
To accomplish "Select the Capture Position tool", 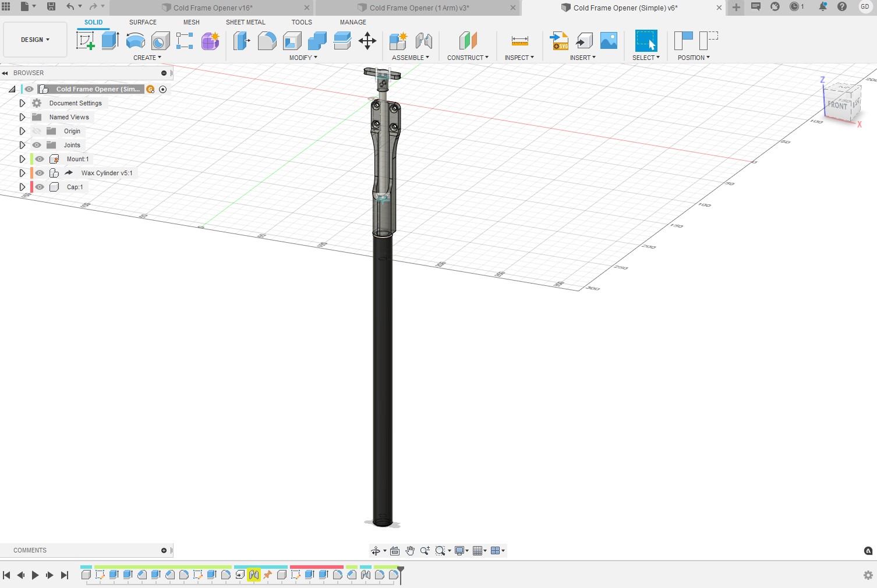I will coord(683,41).
